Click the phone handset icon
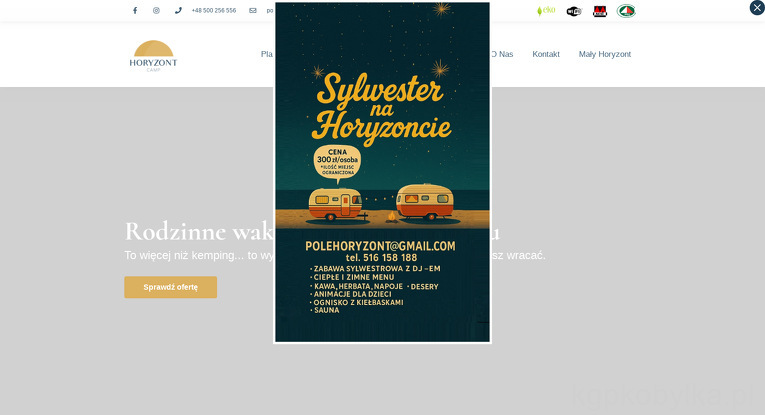Screen dimensions: 765x415 [178, 11]
